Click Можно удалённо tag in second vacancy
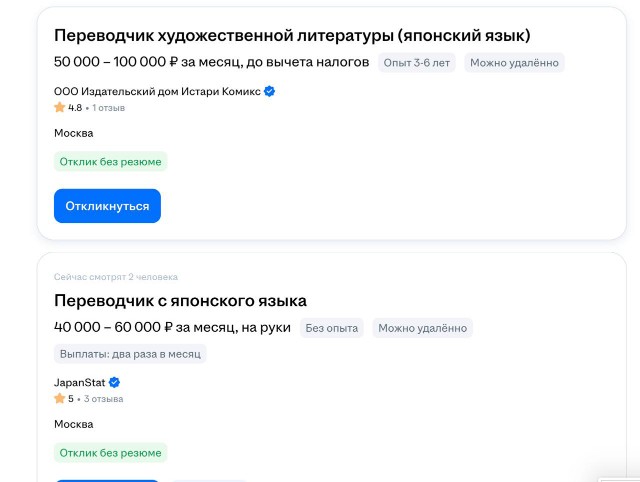640x482 pixels. click(422, 328)
